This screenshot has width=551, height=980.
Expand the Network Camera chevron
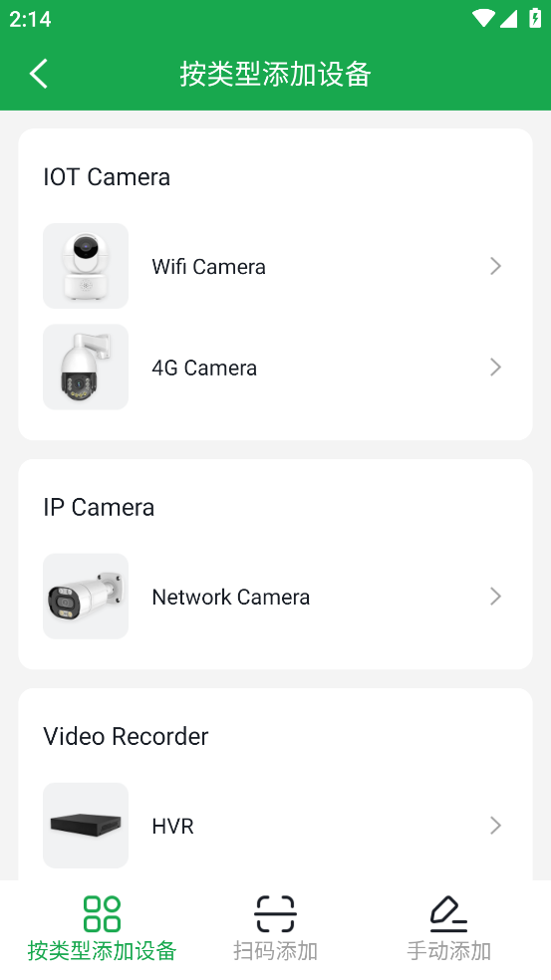coord(495,597)
